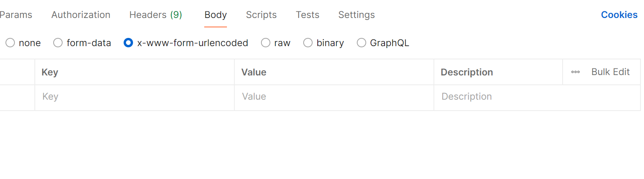The image size is (644, 179).
Task: Select x-www-form-urlencoded body type
Action: pos(128,43)
